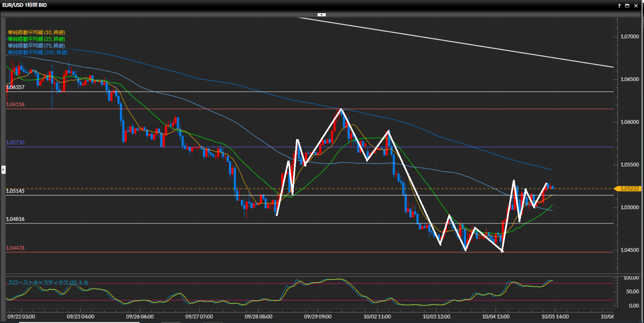Click the yellow current price tag 1.05222
The image size is (644, 323).
click(629, 189)
